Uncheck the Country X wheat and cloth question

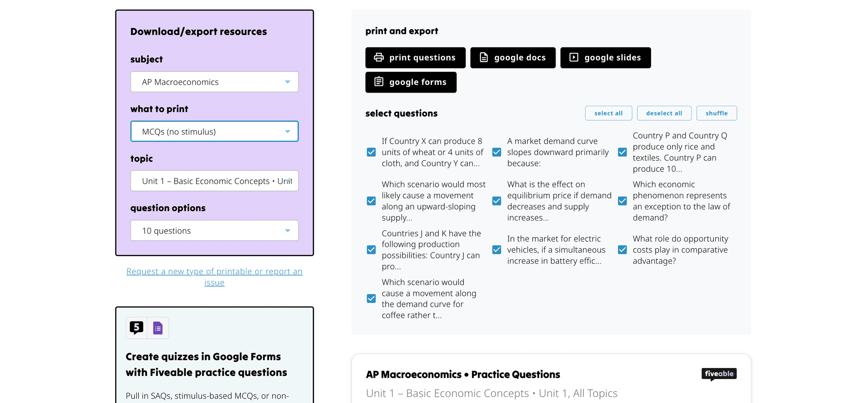[x=371, y=152]
